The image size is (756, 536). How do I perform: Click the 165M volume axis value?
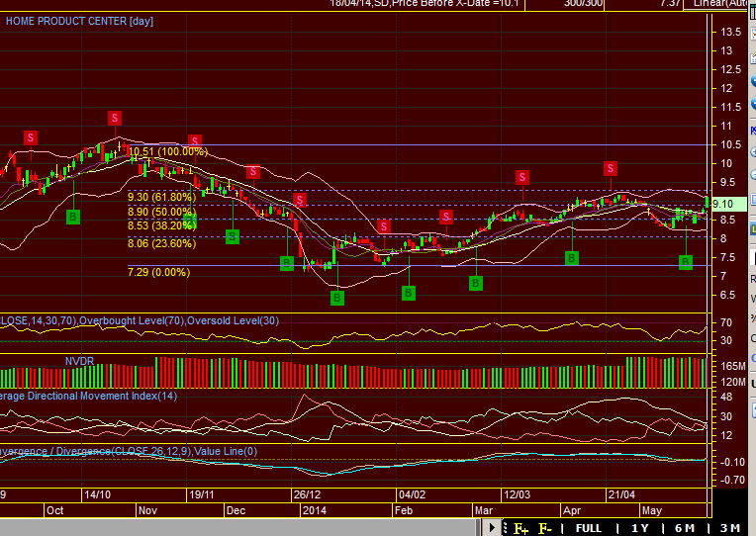click(733, 366)
